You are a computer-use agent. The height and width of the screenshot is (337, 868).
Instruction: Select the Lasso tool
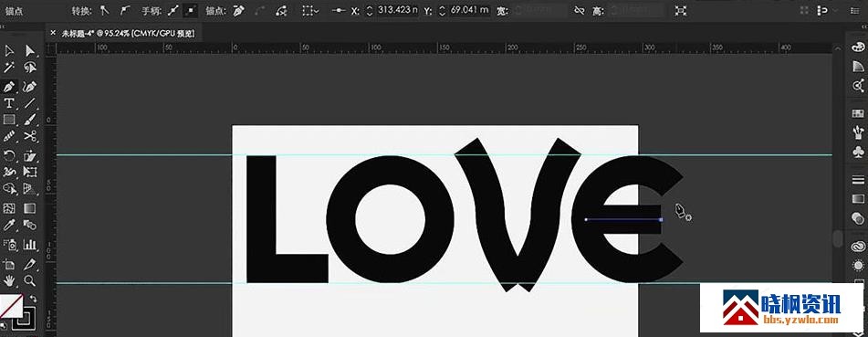pyautogui.click(x=30, y=68)
